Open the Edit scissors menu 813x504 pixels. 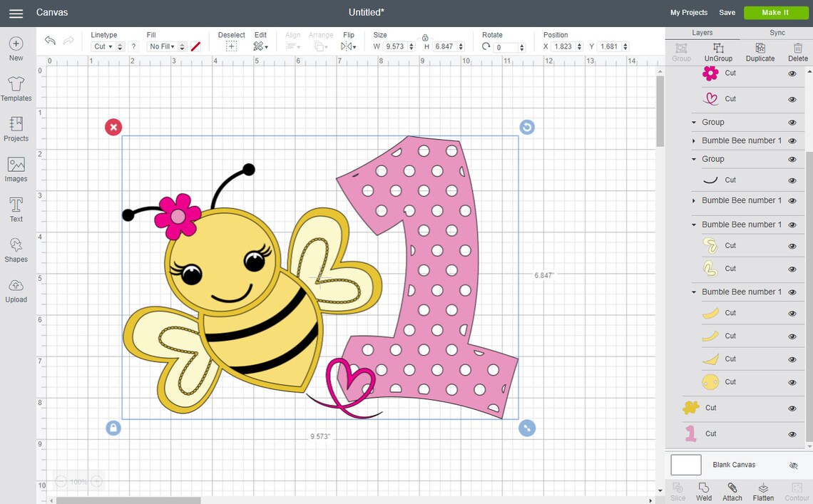[x=260, y=46]
